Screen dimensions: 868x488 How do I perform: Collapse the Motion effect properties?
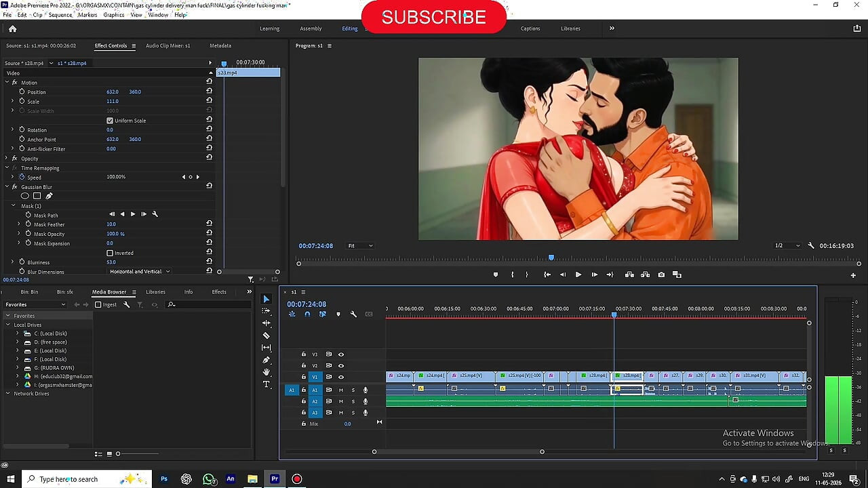7,82
